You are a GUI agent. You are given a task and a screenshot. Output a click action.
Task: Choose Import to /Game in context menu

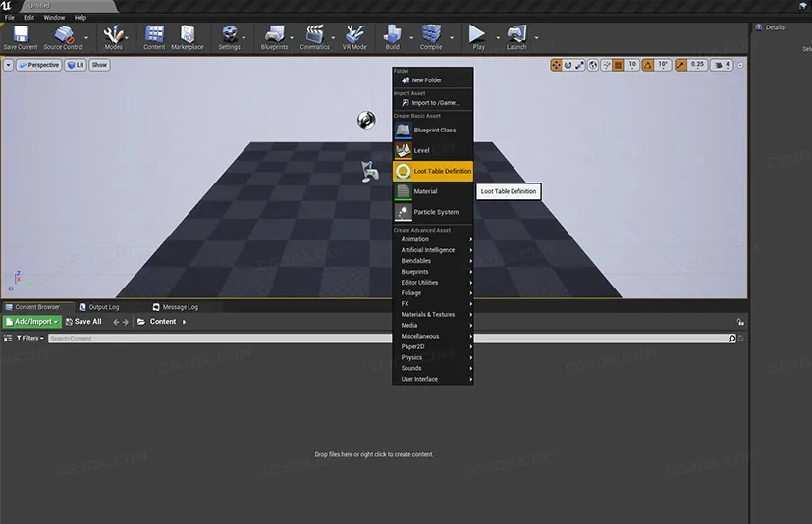tap(433, 102)
